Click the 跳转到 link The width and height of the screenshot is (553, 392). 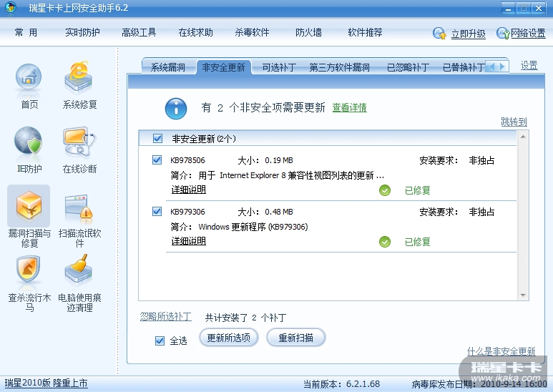click(x=514, y=122)
